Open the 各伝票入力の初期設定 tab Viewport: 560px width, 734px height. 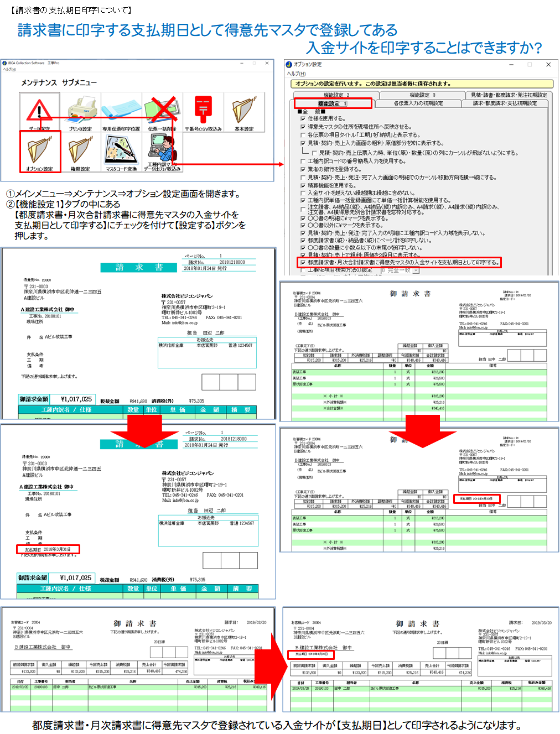[x=418, y=103]
